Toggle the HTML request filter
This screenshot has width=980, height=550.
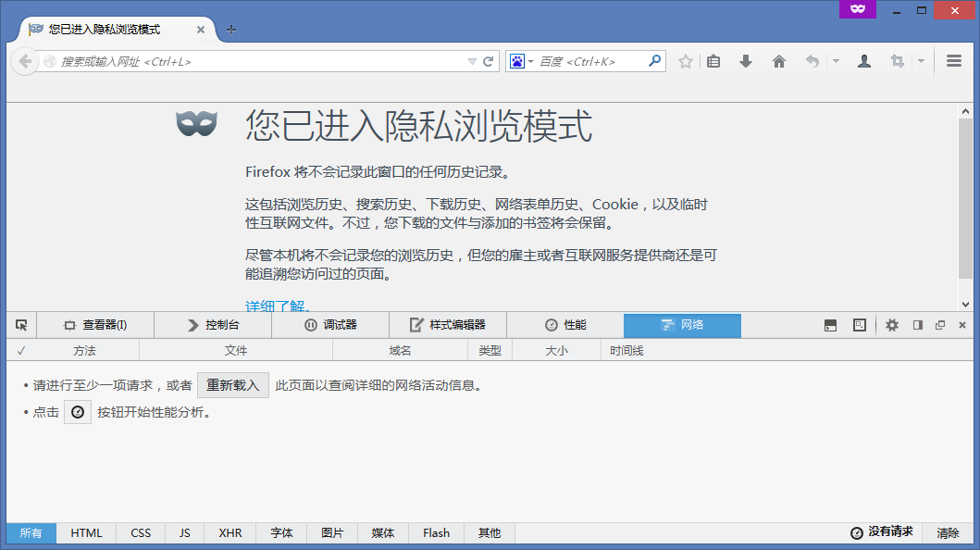pos(86,533)
